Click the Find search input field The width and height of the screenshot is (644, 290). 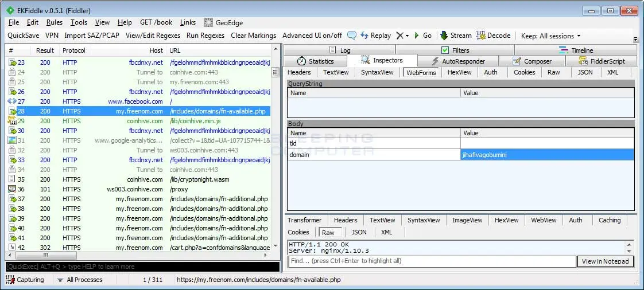coord(432,261)
